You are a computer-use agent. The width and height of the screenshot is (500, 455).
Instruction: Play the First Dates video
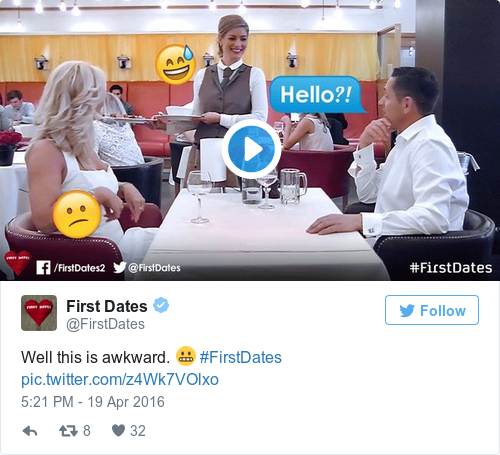pyautogui.click(x=251, y=149)
